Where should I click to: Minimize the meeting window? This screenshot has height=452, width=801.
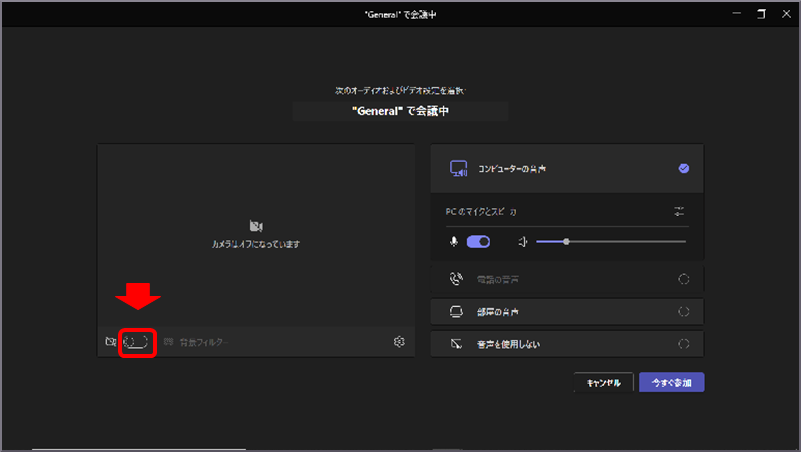[x=736, y=14]
